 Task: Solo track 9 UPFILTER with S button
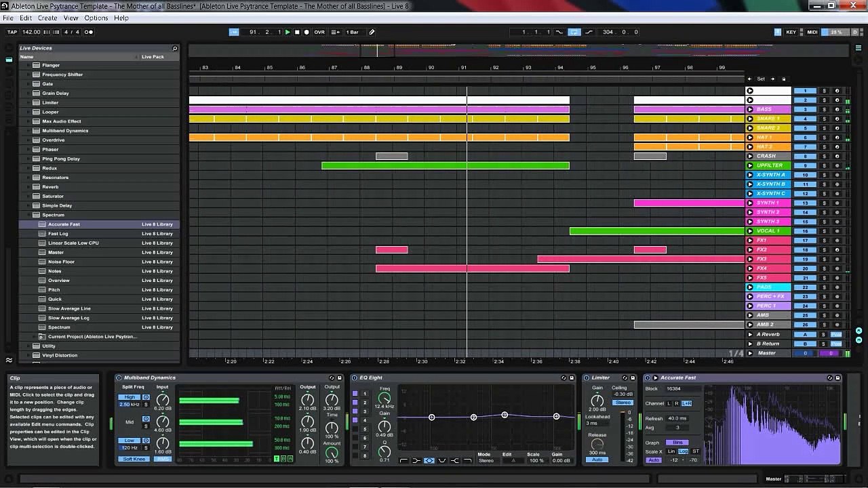click(825, 165)
